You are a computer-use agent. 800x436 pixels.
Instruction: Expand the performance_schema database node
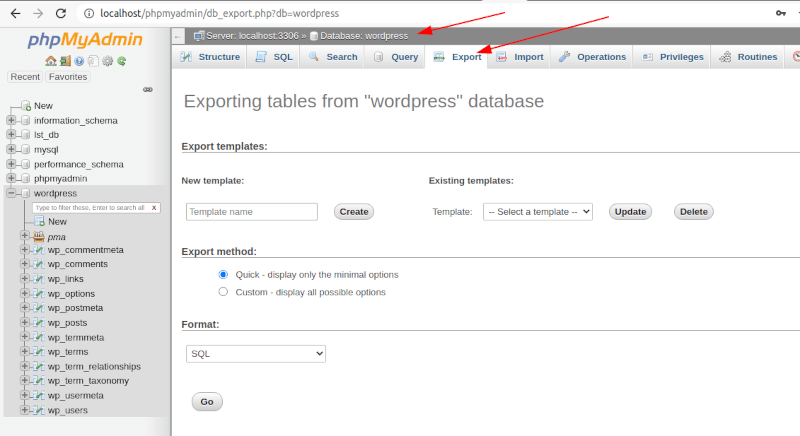pos(11,164)
